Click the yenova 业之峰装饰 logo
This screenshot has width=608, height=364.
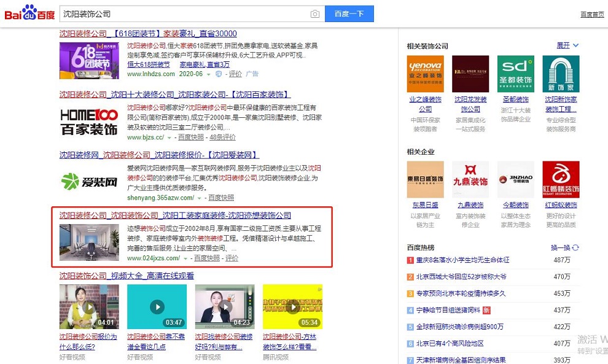coord(426,74)
